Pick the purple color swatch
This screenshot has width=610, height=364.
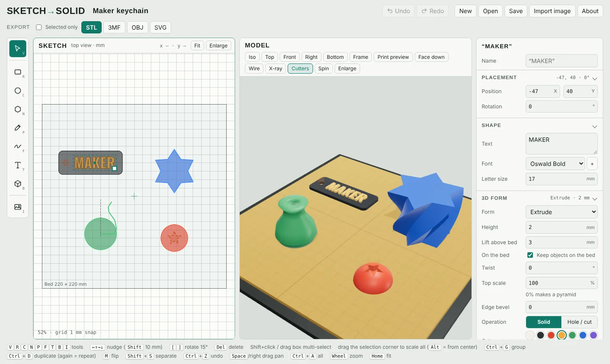click(593, 335)
